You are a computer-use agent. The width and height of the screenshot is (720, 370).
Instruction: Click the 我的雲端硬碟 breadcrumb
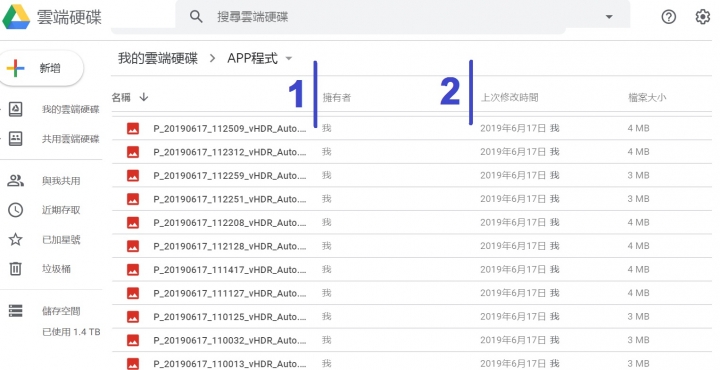click(158, 58)
